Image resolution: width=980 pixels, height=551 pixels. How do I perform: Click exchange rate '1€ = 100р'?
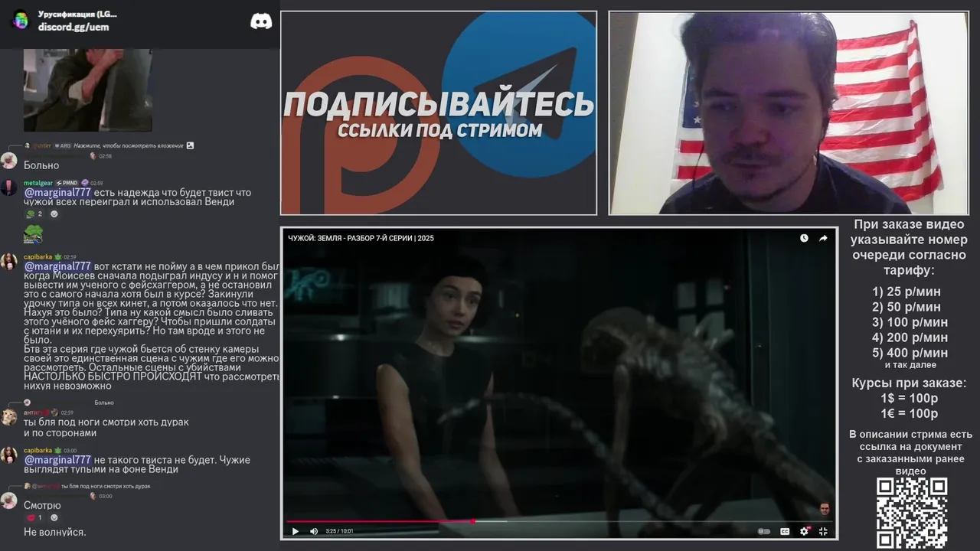[910, 414]
